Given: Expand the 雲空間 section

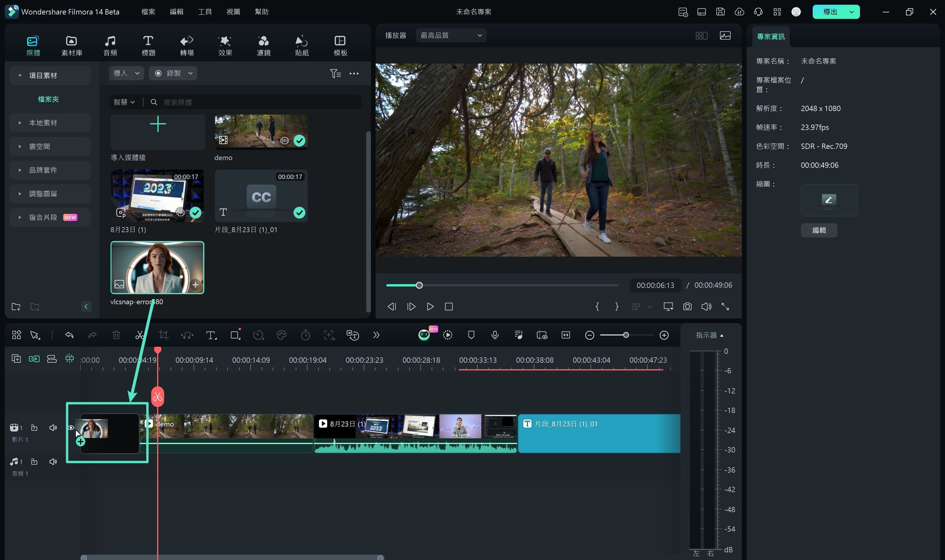Looking at the screenshot, I should [x=20, y=146].
